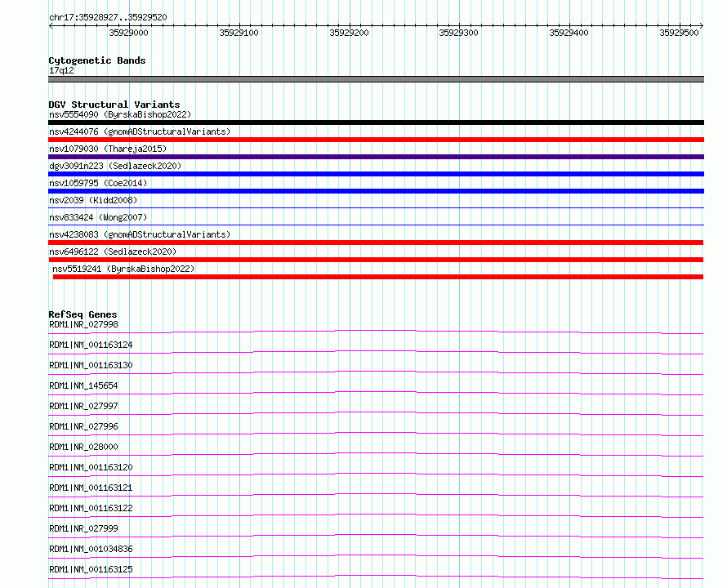Screen dimensions: 727x588
Task: Click the 35929000 ruler position label
Action: 128,33
